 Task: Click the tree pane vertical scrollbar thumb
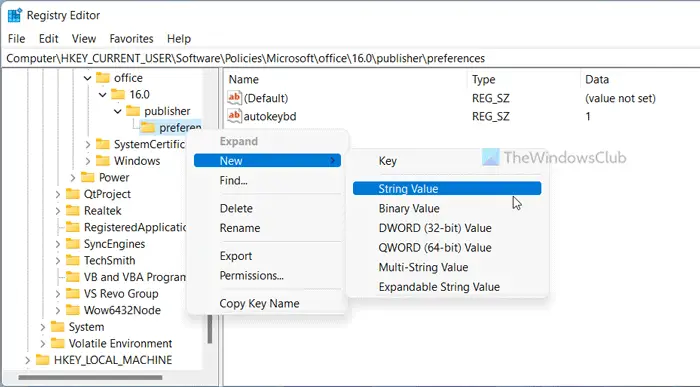click(x=209, y=329)
